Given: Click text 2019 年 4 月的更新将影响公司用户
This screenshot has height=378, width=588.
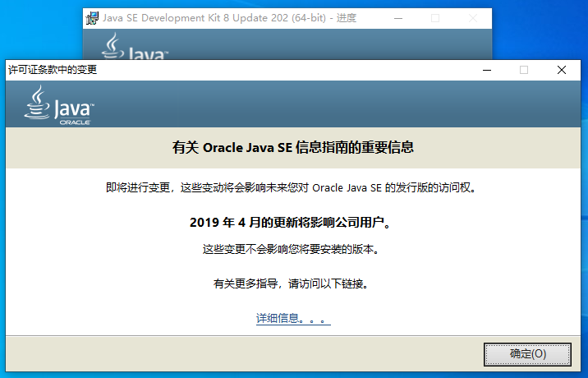Looking at the screenshot, I should (x=290, y=222).
